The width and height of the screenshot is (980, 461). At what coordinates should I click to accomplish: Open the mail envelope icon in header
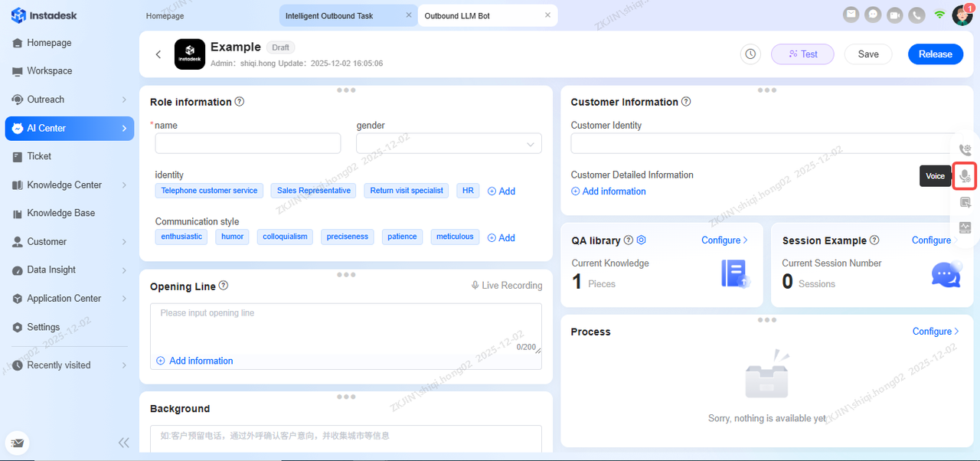click(851, 15)
